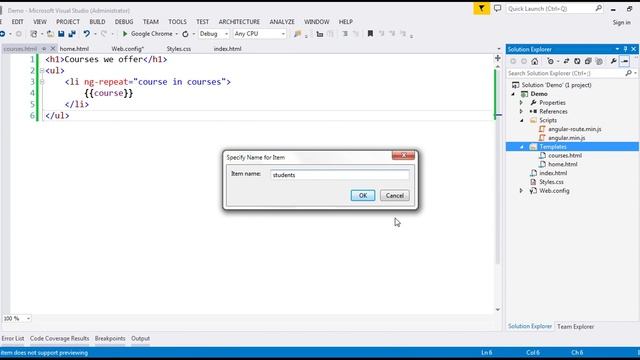Open the Output tab

click(140, 338)
